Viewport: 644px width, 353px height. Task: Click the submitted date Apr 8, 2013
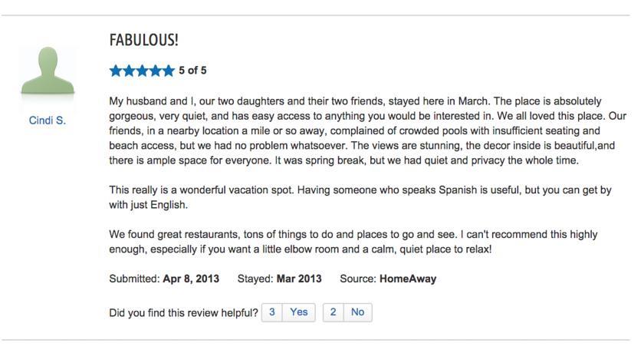[191, 279]
